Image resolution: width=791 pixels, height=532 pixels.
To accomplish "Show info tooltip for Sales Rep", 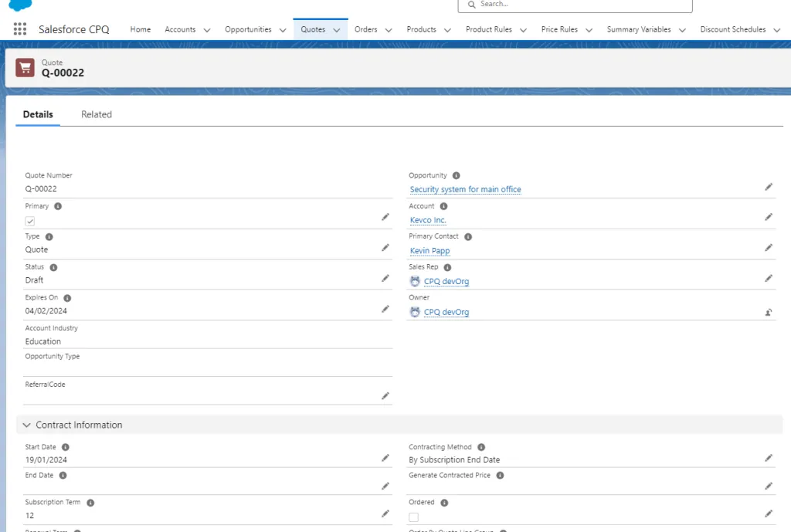I will click(447, 267).
